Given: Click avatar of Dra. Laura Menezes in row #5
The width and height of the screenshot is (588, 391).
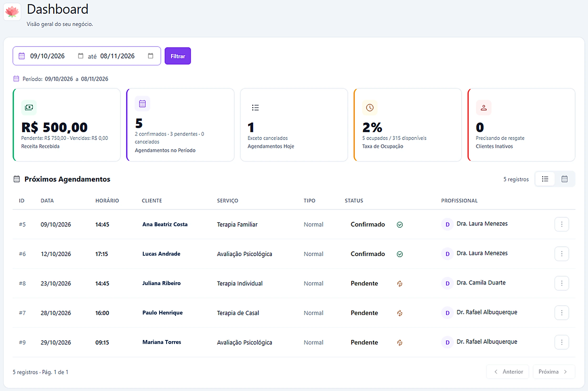Looking at the screenshot, I should (x=447, y=224).
